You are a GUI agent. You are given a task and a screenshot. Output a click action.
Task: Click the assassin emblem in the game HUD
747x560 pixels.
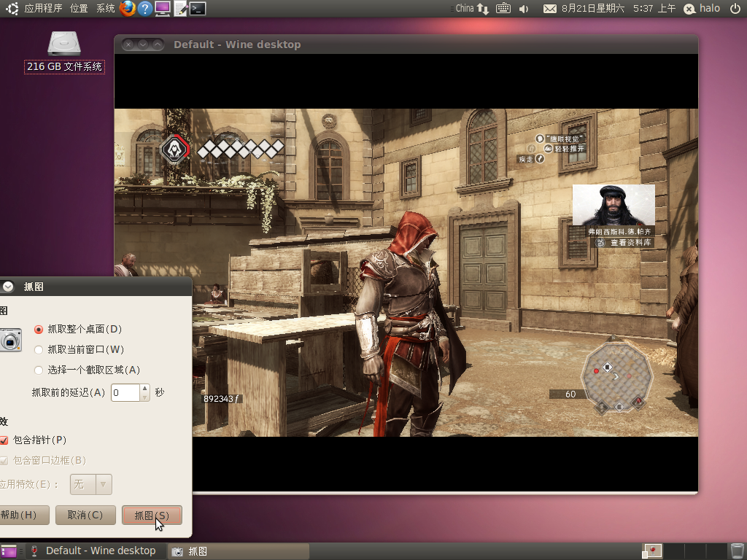coord(175,149)
